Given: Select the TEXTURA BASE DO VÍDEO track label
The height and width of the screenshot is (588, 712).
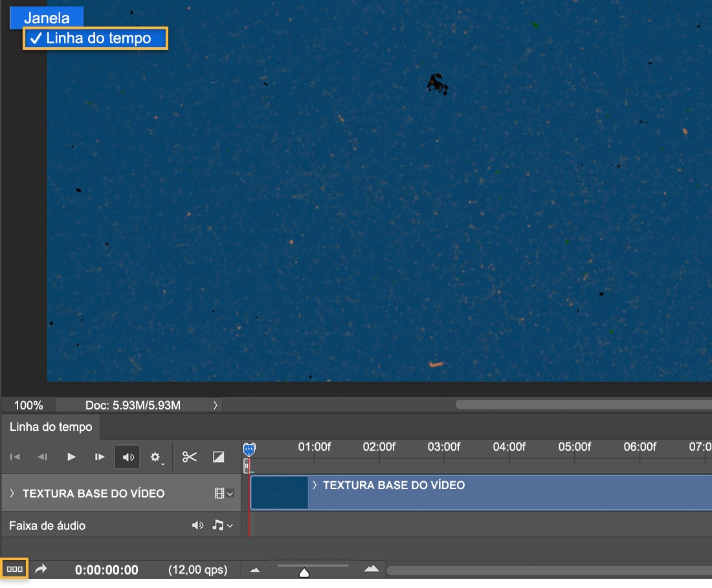Looking at the screenshot, I should pyautogui.click(x=94, y=494).
